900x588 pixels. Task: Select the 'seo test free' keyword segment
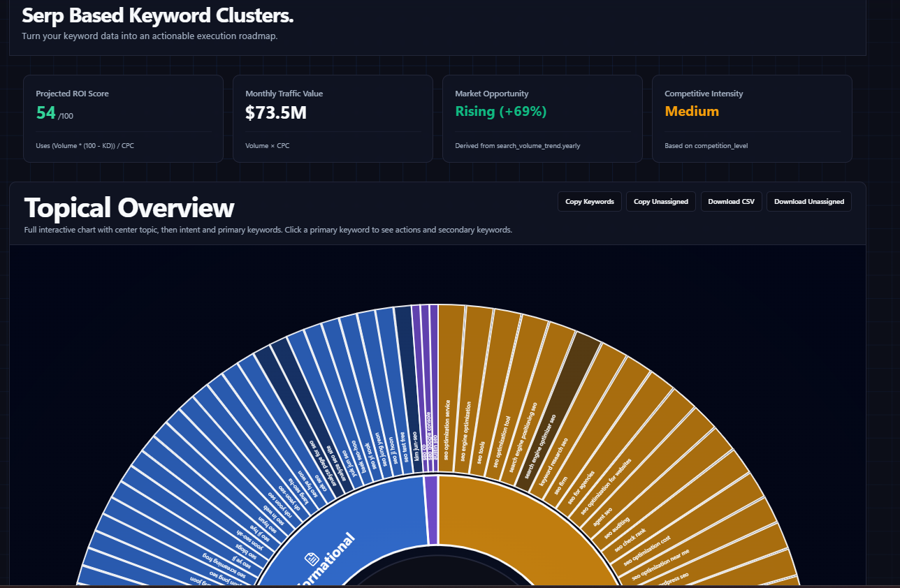pos(397,391)
